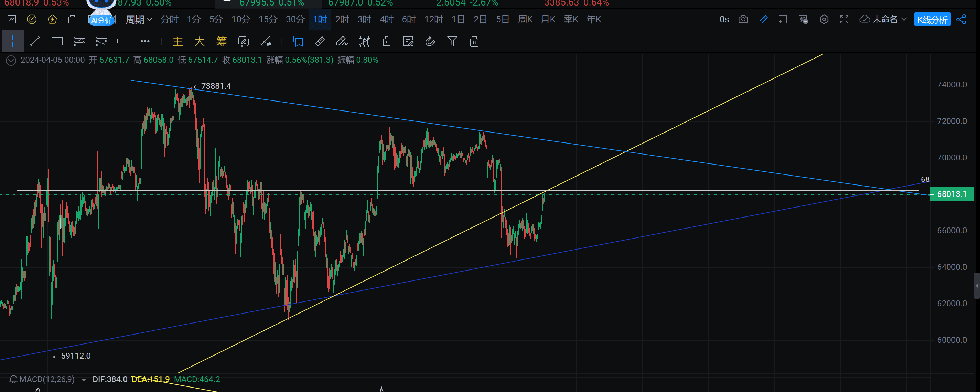The width and height of the screenshot is (980, 392).
Task: Select the trend line drawing tool
Action: click(x=35, y=41)
